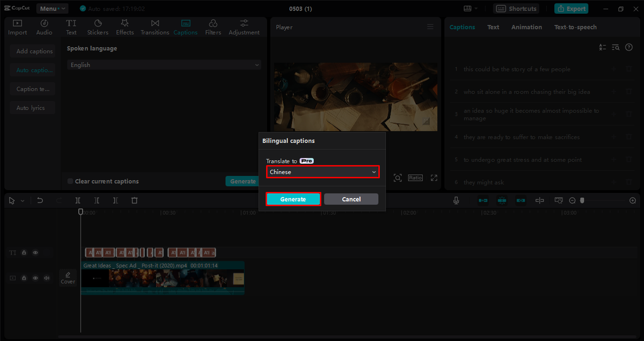Select caption 'they are ready to suffer'
The width and height of the screenshot is (644, 341).
(x=522, y=137)
